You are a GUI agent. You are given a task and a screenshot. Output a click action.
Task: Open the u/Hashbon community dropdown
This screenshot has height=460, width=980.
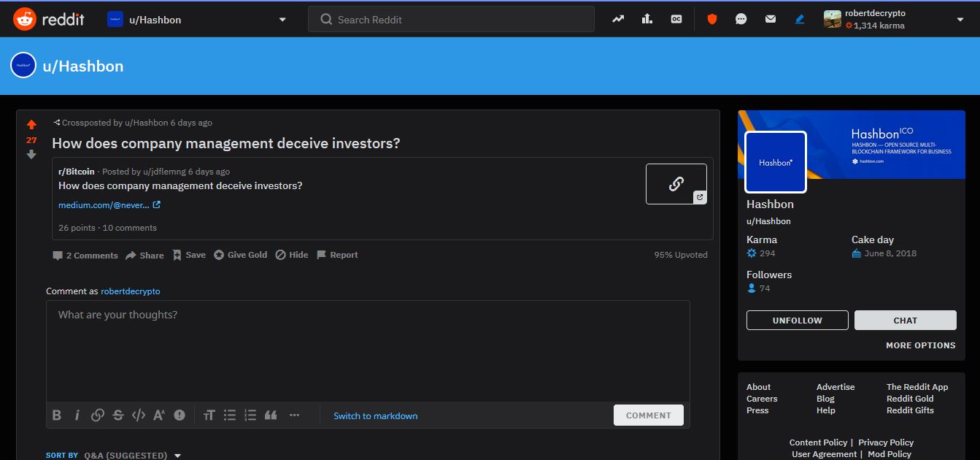coord(197,20)
